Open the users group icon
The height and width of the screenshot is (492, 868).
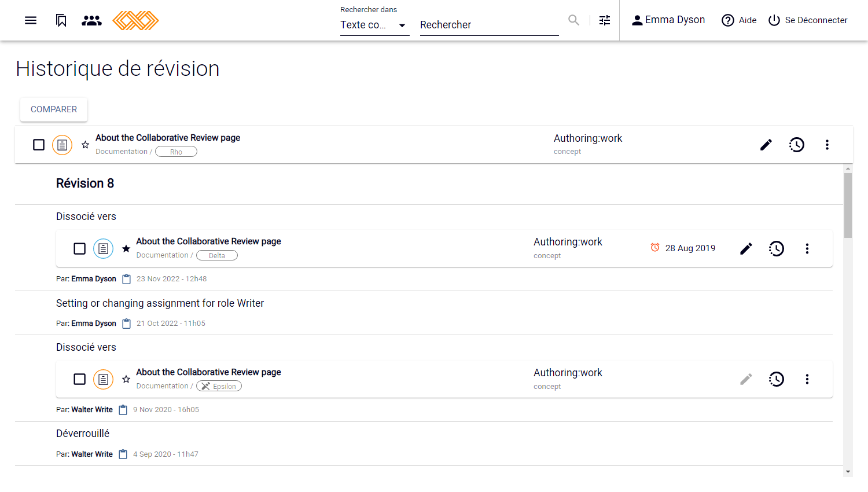91,20
